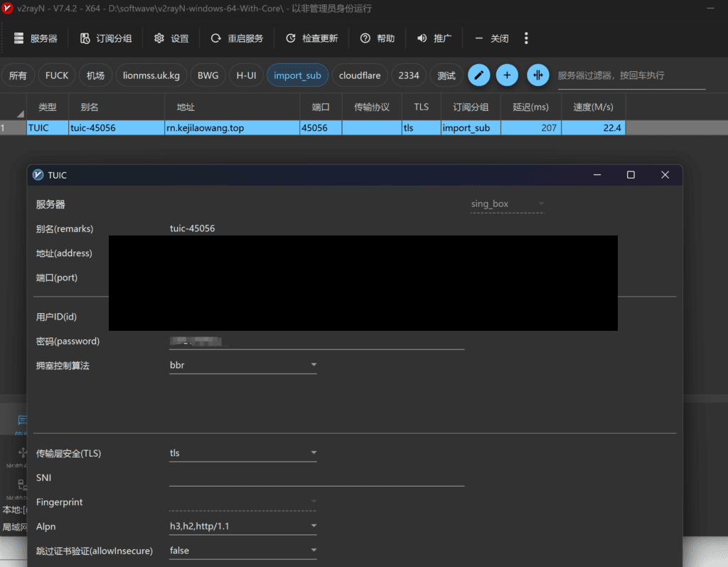Sort by 速度(M/s) column header
728x567 pixels.
coord(594,107)
